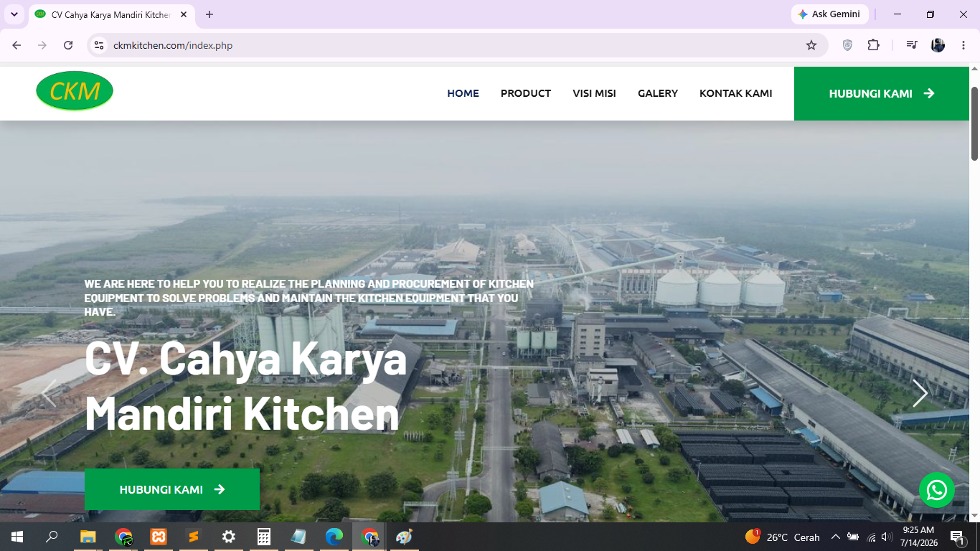The width and height of the screenshot is (980, 551).
Task: Open the PRODUCT menu item
Action: click(x=526, y=93)
